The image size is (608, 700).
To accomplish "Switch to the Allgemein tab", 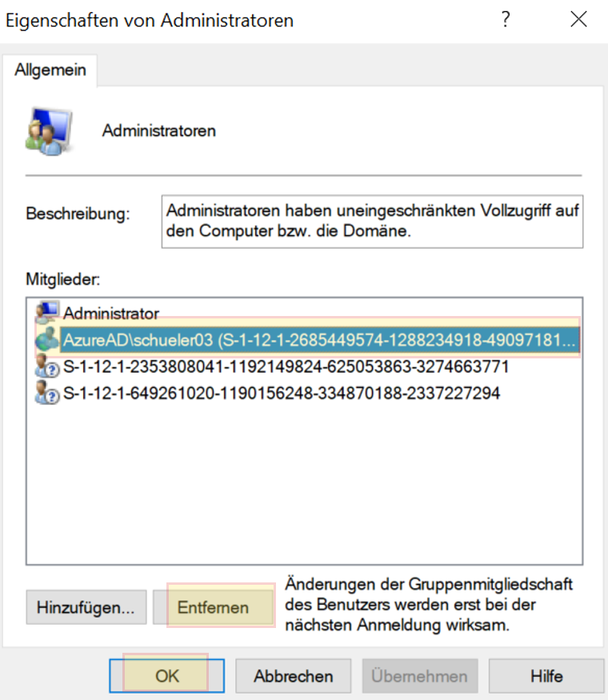I will 51,71.
